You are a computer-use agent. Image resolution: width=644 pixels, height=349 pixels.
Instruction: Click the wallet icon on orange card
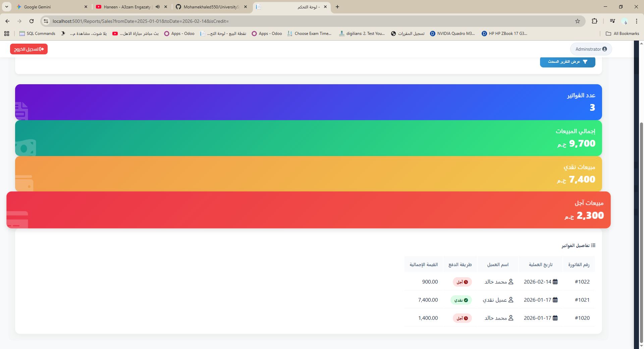(24, 183)
